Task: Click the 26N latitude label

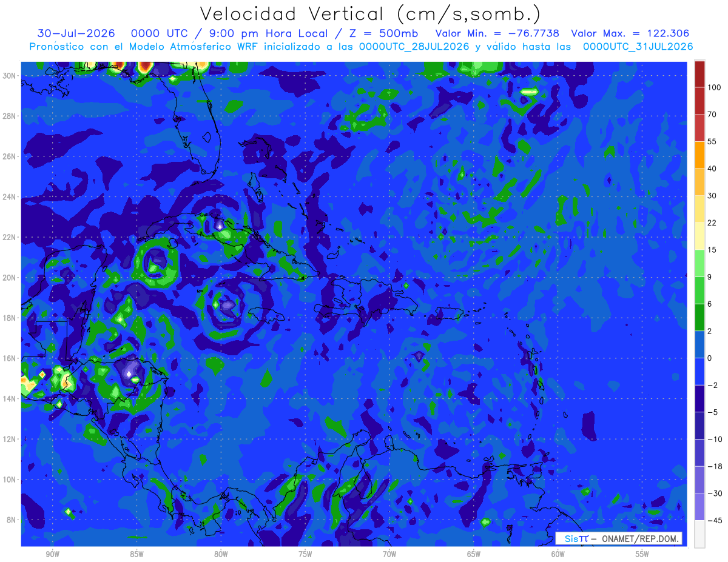Action: click(10, 156)
